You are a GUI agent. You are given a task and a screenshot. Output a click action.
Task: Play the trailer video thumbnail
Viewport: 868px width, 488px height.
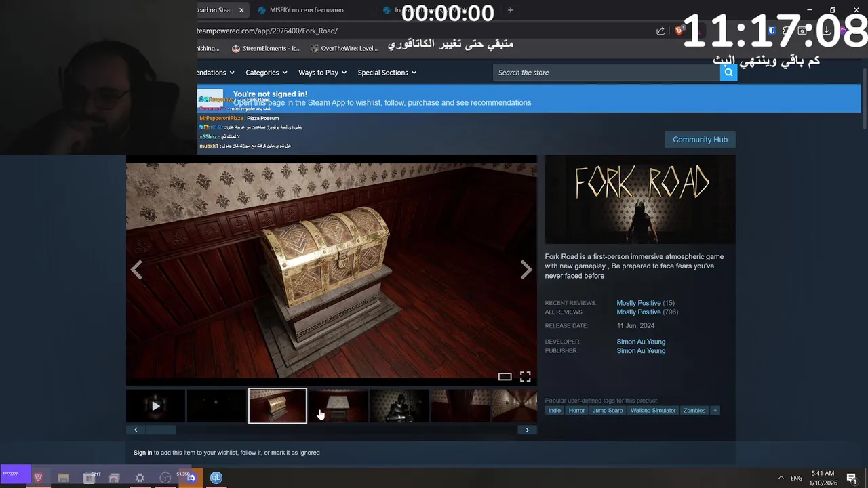tap(155, 406)
